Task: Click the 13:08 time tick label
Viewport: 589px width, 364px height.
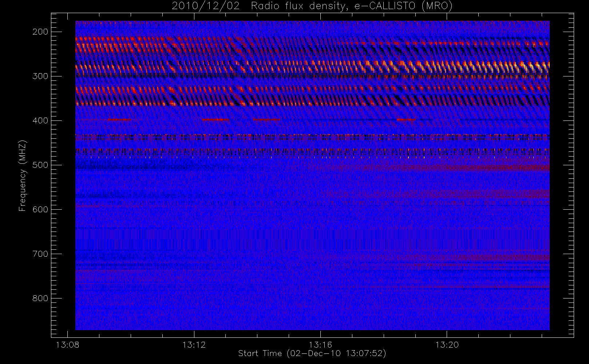Action: [x=67, y=344]
